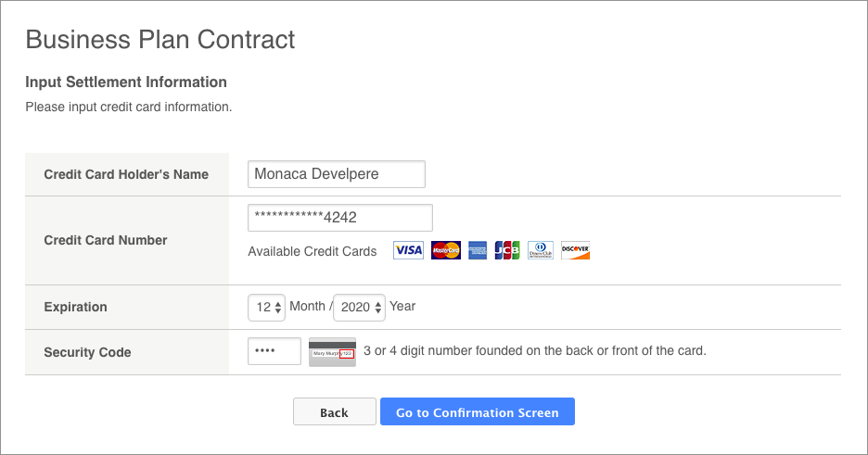This screenshot has width=868, height=455.
Task: Click the Diners Club card logo
Action: click(x=541, y=250)
